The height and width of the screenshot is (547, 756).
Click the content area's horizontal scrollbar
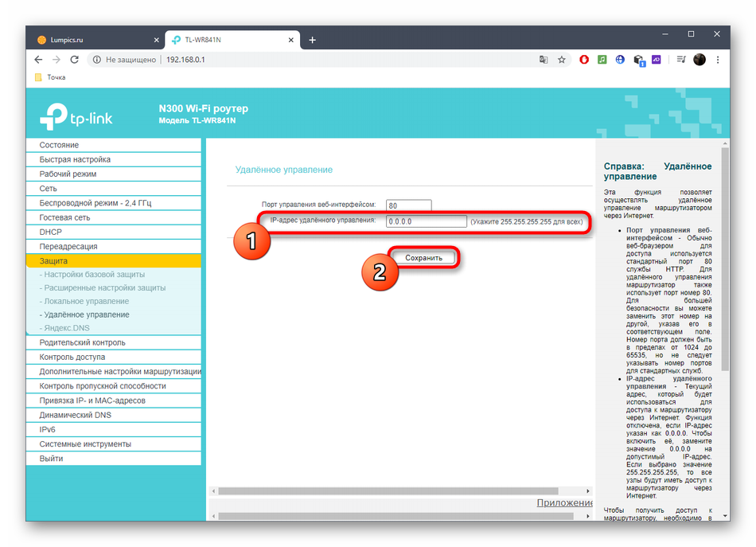pos(388,491)
